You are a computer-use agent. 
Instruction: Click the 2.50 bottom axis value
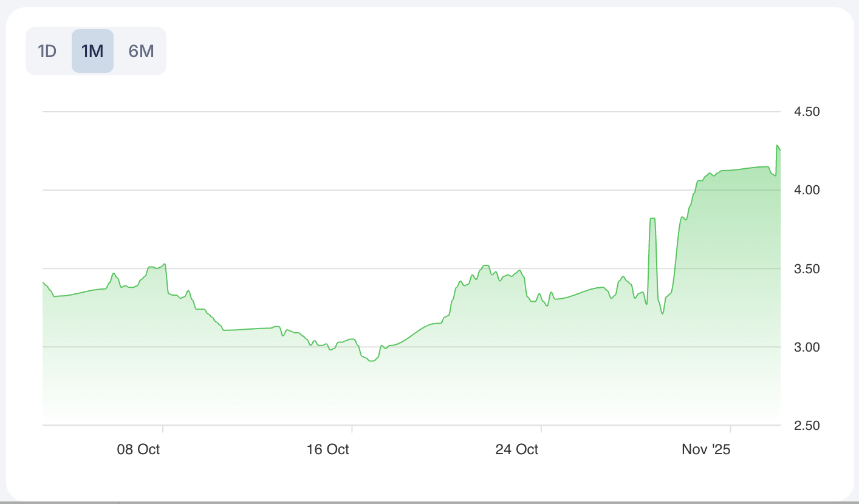coord(807,426)
